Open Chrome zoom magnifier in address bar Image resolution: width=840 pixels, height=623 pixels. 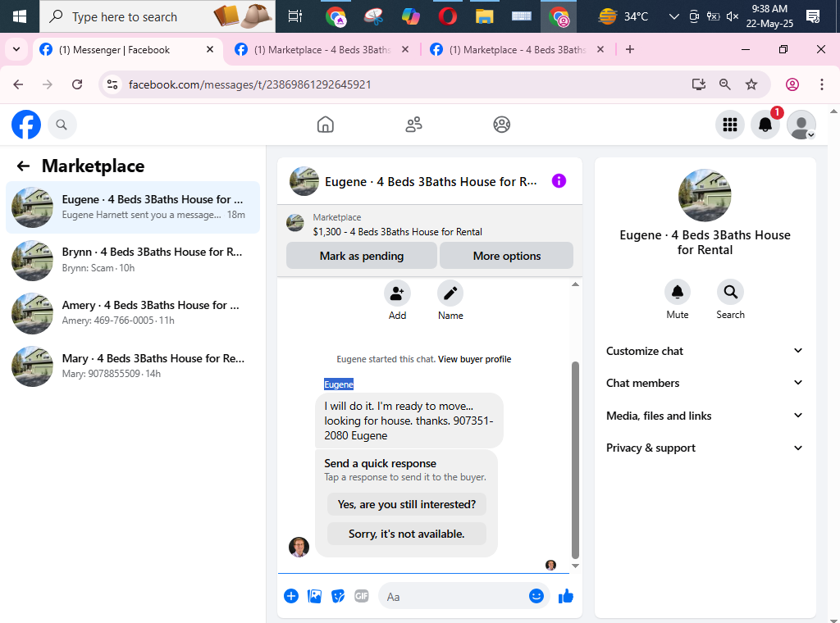pyautogui.click(x=724, y=84)
